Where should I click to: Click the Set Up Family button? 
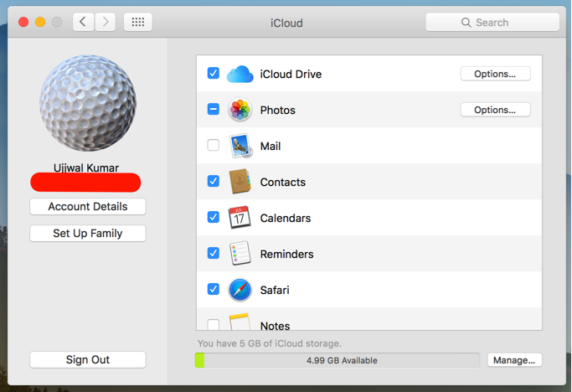(x=88, y=233)
